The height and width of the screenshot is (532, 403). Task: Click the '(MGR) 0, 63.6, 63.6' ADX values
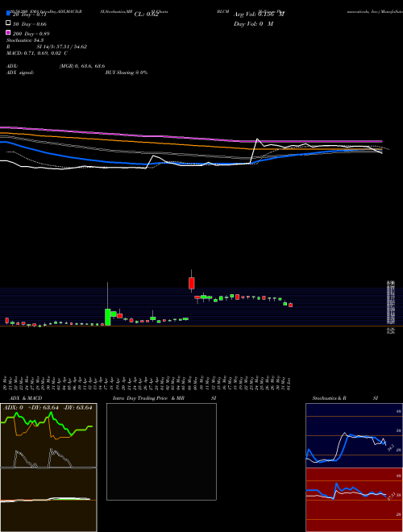coord(82,66)
